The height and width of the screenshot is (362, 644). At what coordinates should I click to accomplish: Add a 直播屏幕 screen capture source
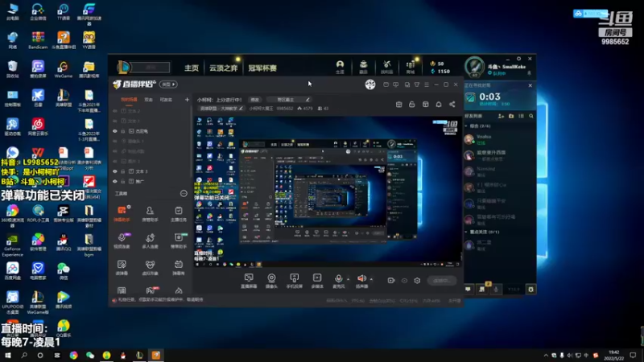[x=249, y=281]
